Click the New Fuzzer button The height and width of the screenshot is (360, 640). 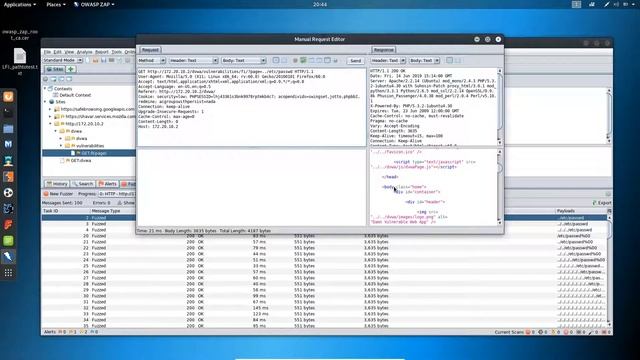click(x=58, y=194)
